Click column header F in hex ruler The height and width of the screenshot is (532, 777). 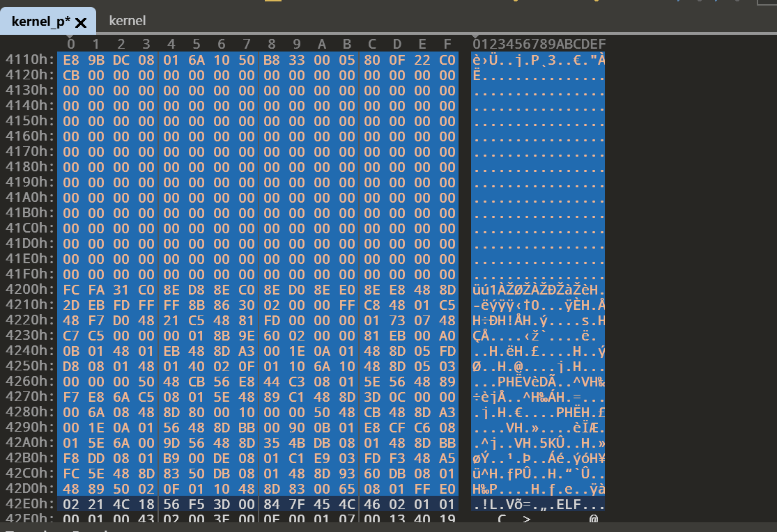click(x=447, y=45)
